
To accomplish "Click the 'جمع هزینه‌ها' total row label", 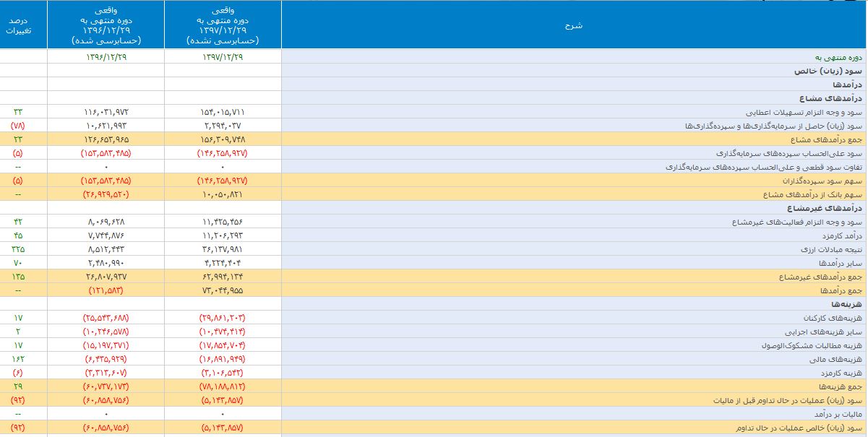I will coord(841,386).
